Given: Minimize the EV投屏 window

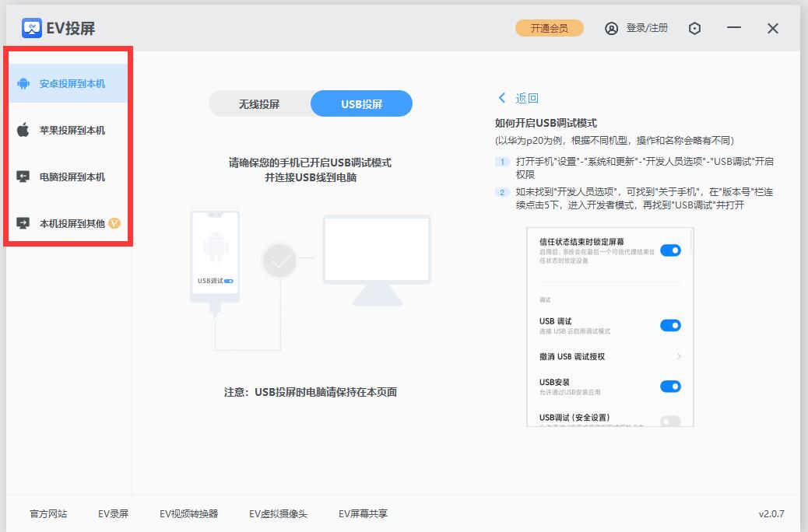Looking at the screenshot, I should click(734, 28).
